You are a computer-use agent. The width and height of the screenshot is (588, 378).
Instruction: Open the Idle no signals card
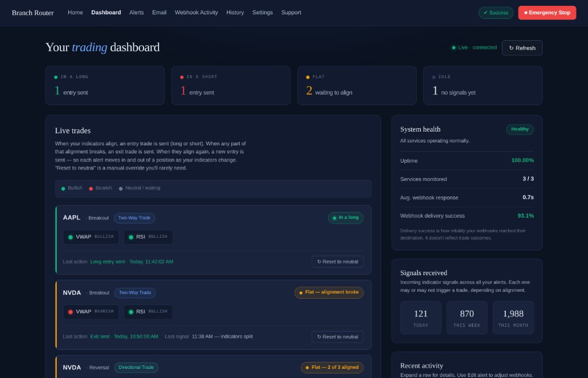[x=482, y=86]
